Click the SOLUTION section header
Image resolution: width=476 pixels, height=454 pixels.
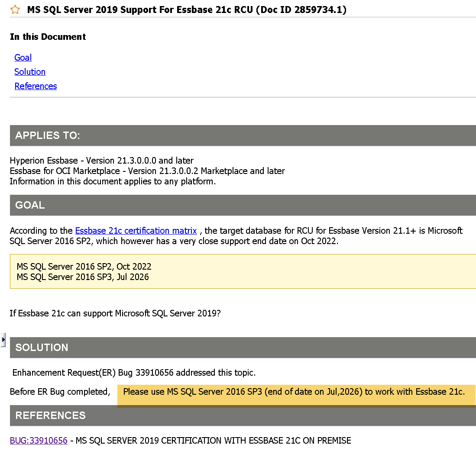[x=243, y=348]
